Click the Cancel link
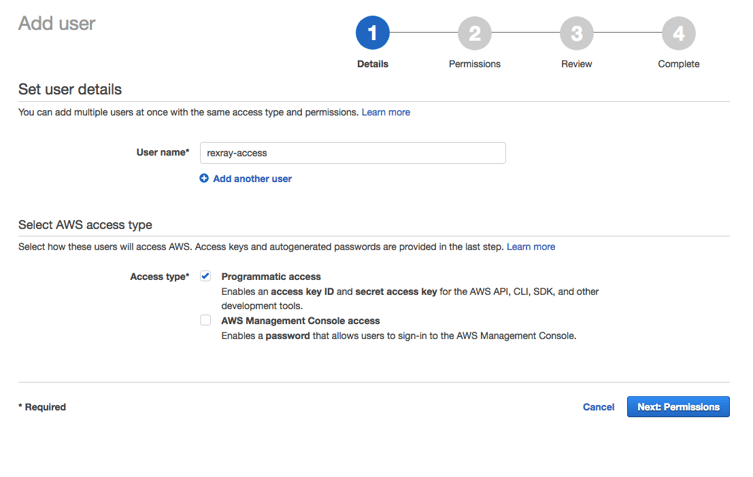Viewport: 753px width, 477px height. [x=598, y=407]
